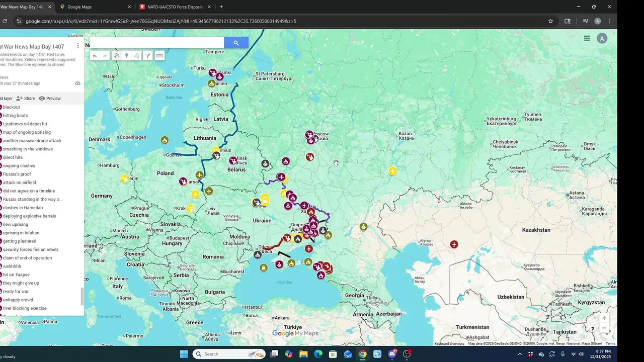Select the hand pan tool
The height and width of the screenshot is (362, 644).
116,56
